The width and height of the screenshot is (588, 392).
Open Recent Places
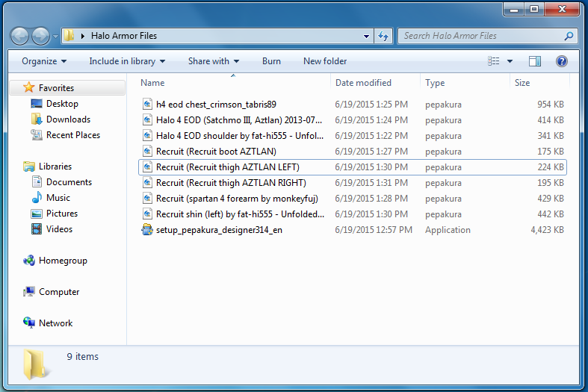coord(73,135)
